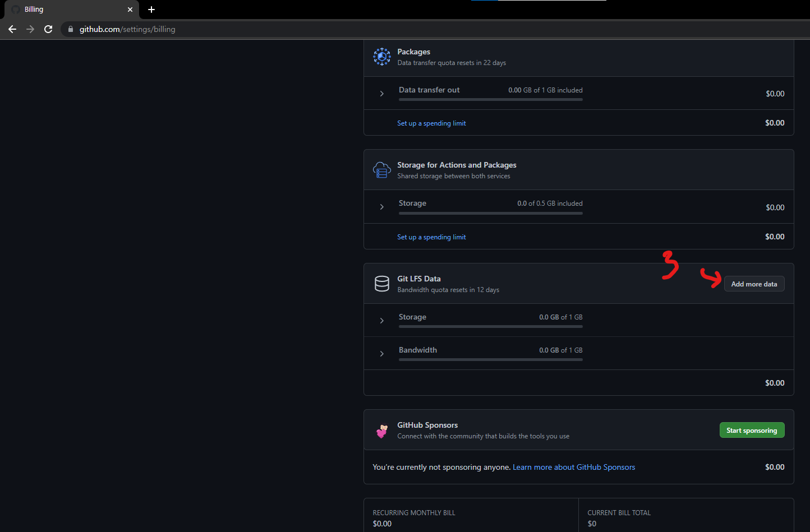
Task: Click 'You're currently not sponsoring anyone' text
Action: [x=441, y=467]
